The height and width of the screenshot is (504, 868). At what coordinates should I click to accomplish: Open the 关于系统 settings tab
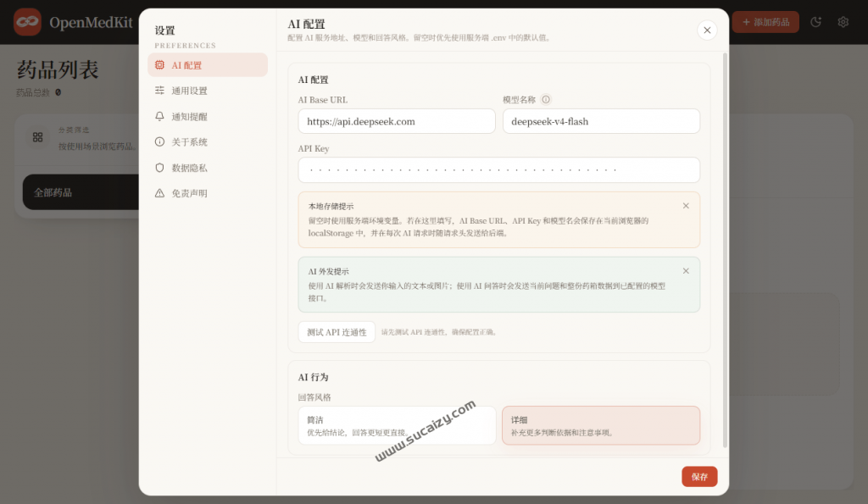click(x=208, y=141)
